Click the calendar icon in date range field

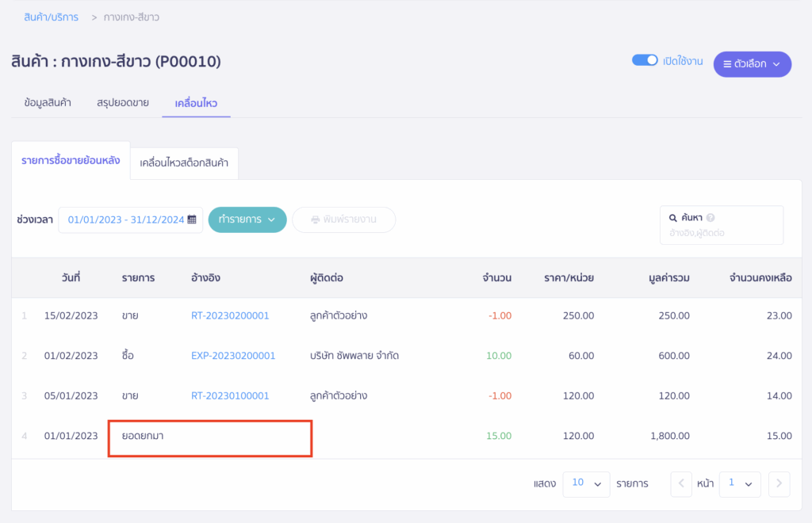(192, 220)
